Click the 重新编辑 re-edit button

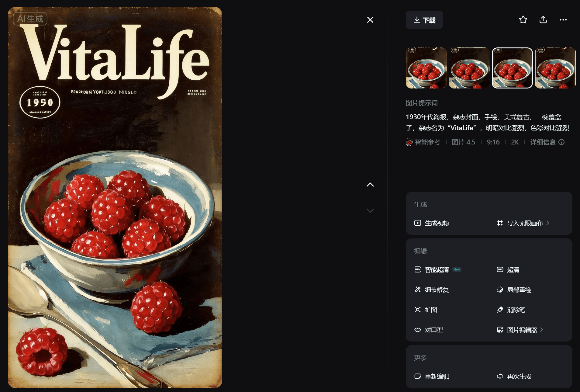(432, 376)
